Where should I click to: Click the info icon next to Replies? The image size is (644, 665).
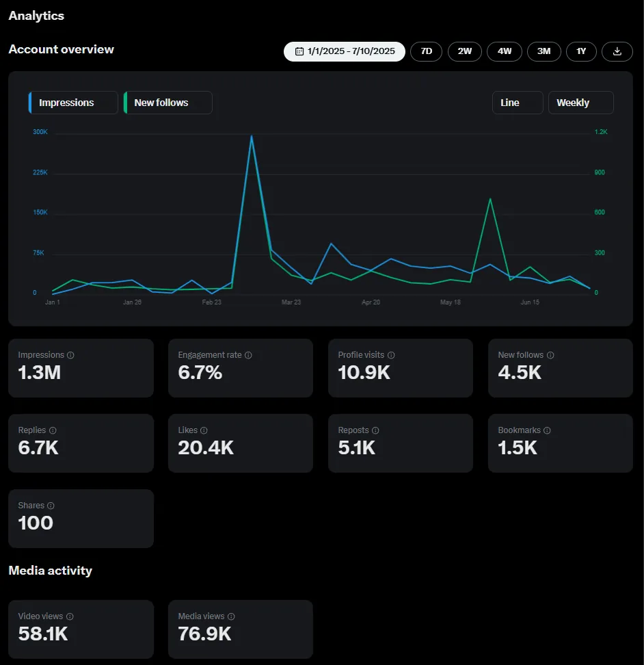tap(53, 430)
